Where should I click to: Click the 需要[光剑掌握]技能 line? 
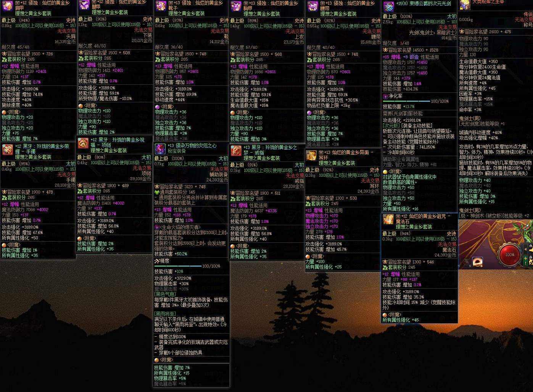click(403, 113)
